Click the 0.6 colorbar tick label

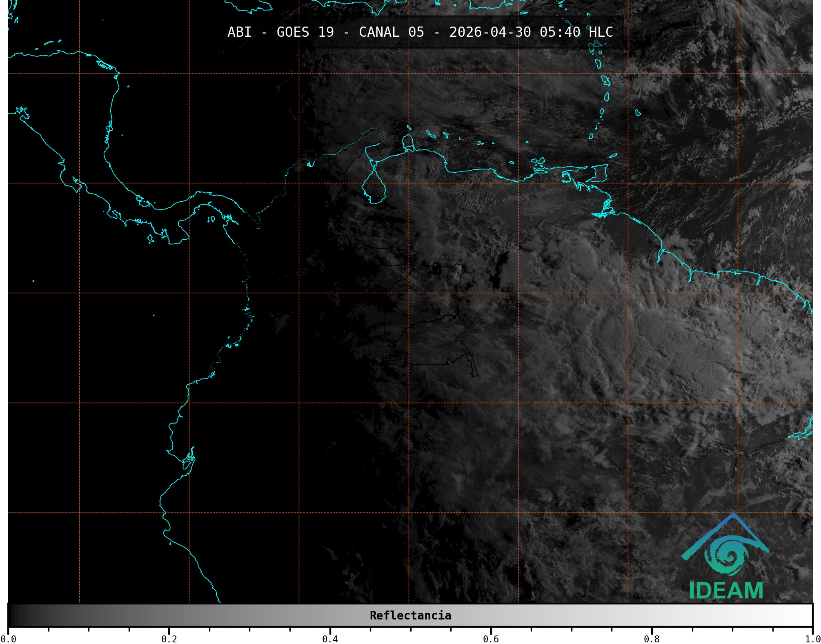click(x=491, y=639)
